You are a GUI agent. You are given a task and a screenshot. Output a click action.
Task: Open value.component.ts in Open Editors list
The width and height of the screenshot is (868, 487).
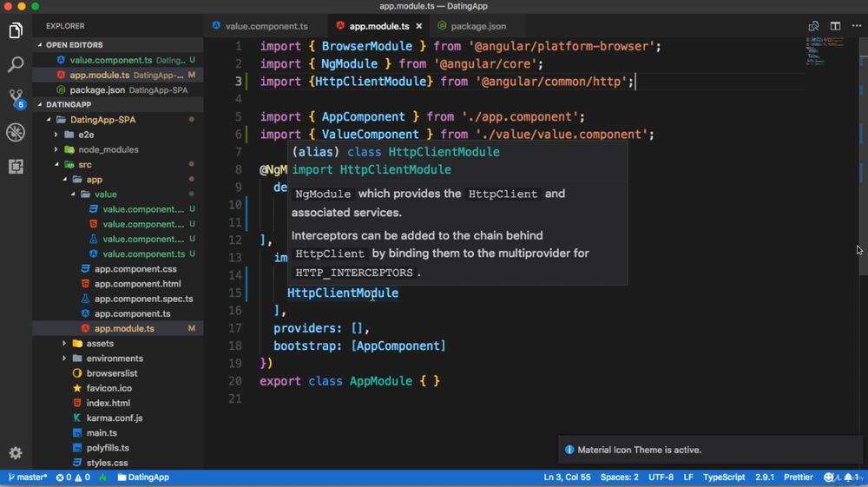[118, 60]
